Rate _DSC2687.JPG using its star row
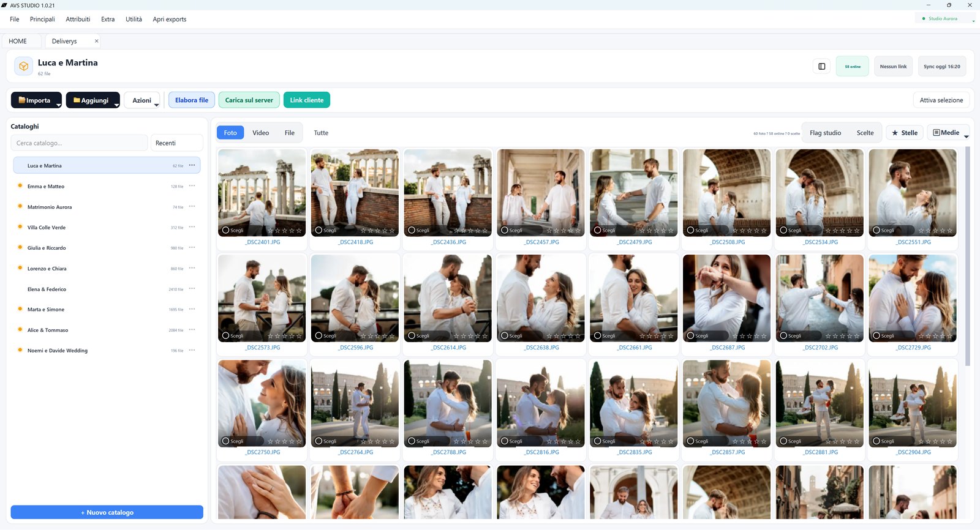 [750, 336]
